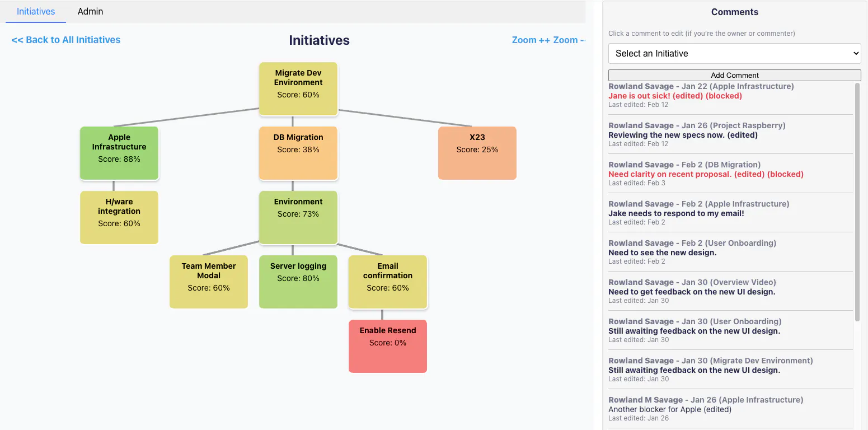Select the Migrate Dev Environment node
The height and width of the screenshot is (430, 868).
[x=298, y=89]
